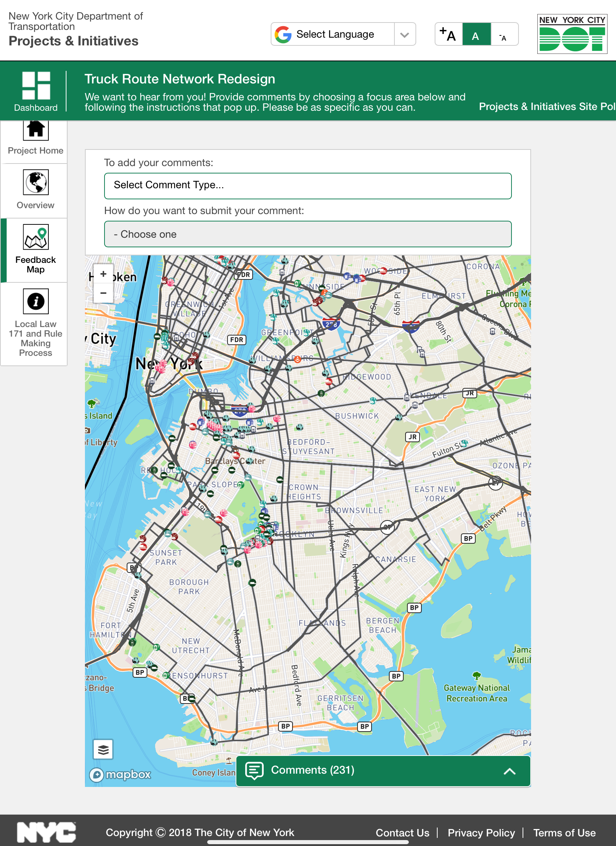This screenshot has height=846, width=616.
Task: Increase text size with +A
Action: click(x=448, y=34)
